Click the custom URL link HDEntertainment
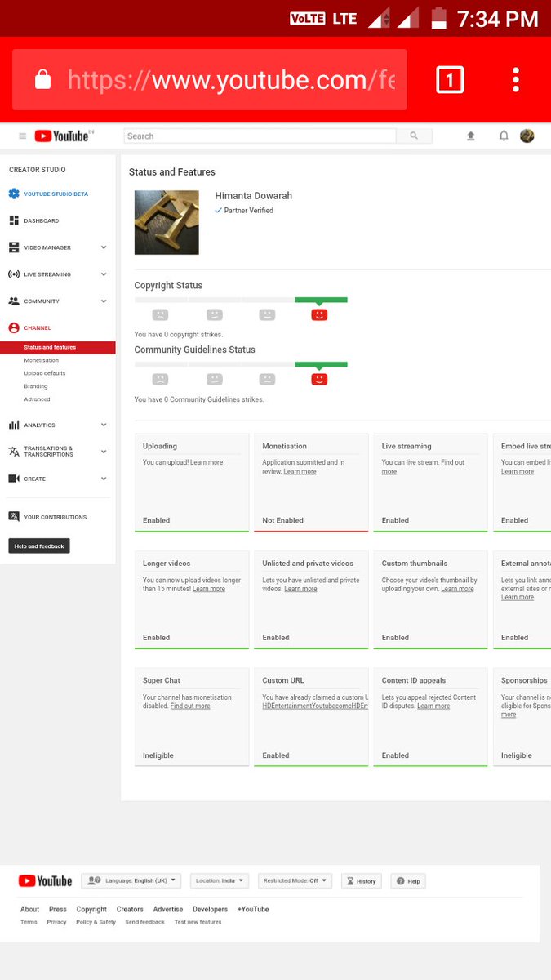 click(315, 706)
